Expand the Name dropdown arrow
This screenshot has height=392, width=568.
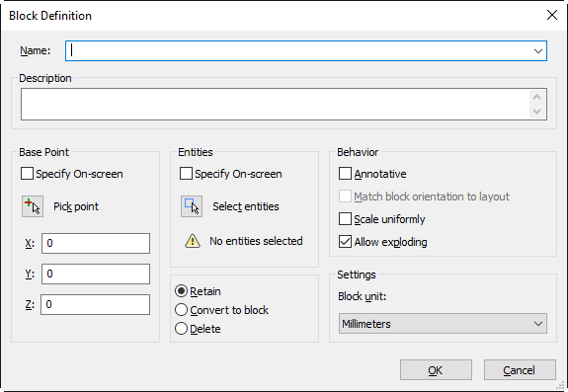coord(538,51)
